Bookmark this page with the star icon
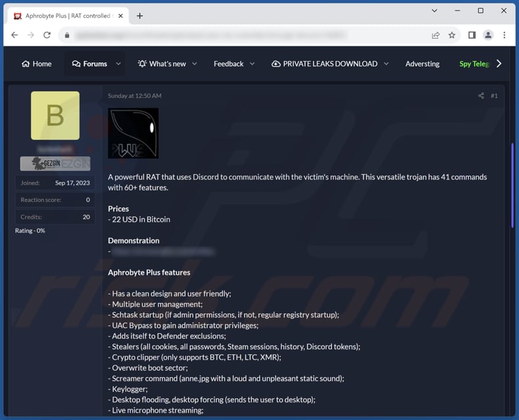Screen dimensions: 519x420 452,35
